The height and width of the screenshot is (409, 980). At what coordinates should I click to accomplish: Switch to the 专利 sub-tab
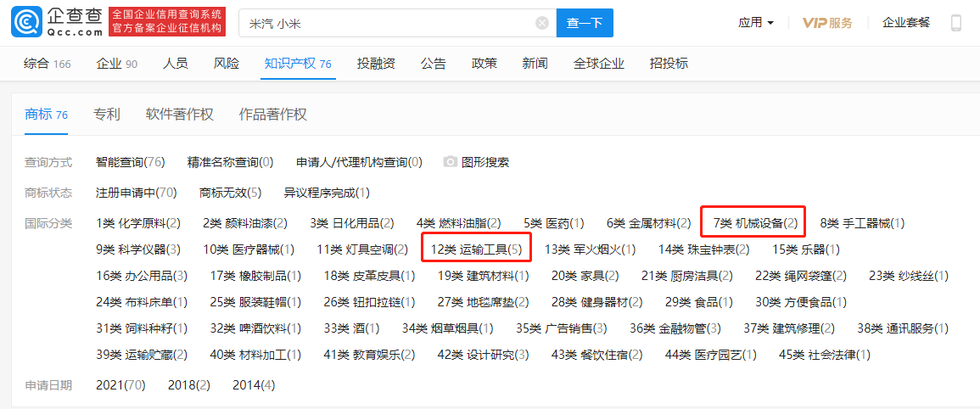coord(107,115)
